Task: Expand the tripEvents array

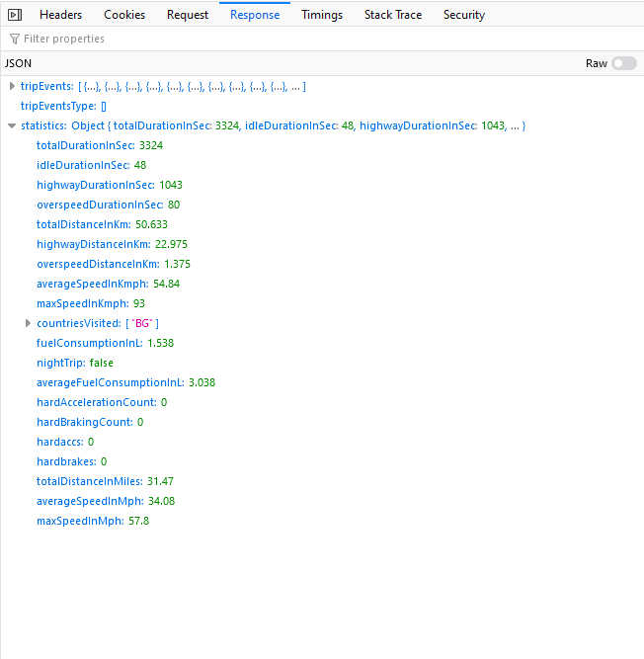Action: 12,86
